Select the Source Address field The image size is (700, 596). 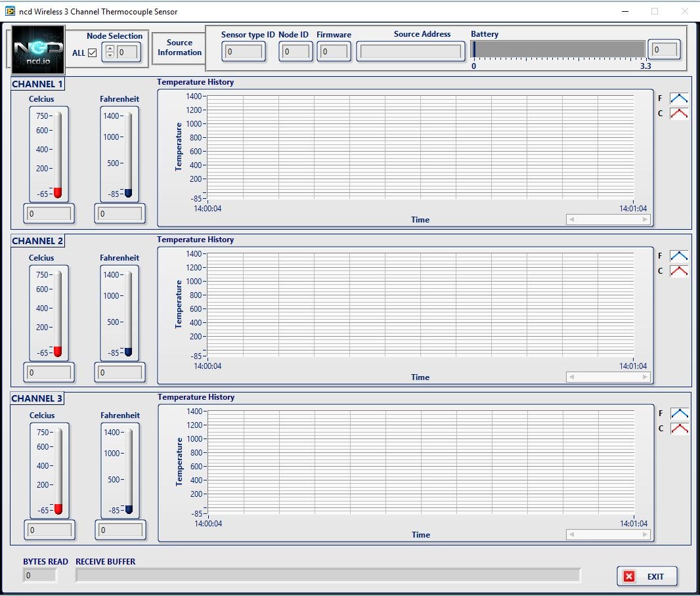coord(410,52)
